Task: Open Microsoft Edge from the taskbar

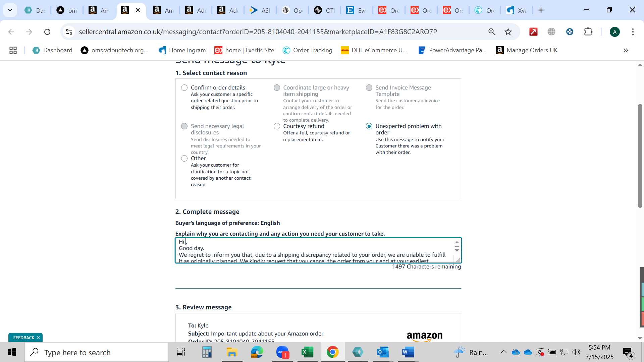Action: (257, 352)
